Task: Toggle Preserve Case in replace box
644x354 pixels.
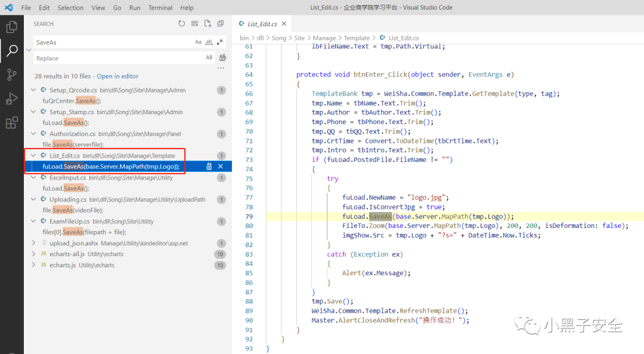Action: (209, 57)
